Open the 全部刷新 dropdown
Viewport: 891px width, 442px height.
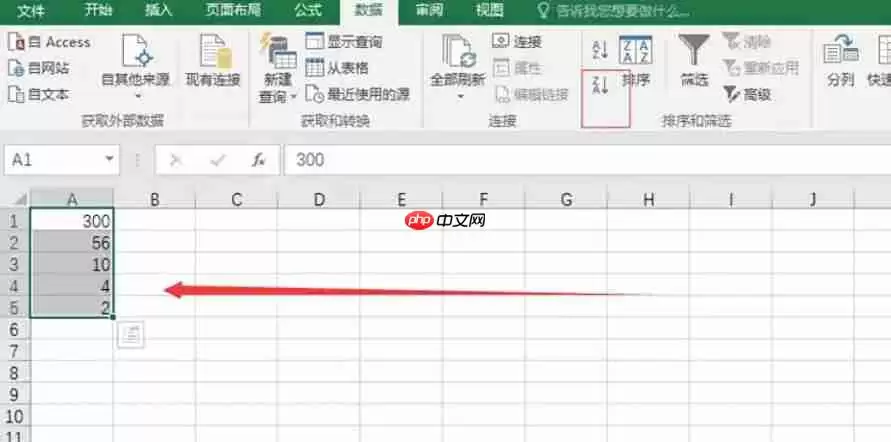457,67
